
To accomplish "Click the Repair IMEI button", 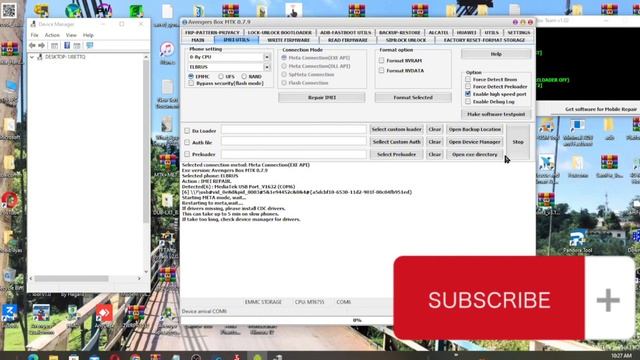I will click(x=322, y=98).
